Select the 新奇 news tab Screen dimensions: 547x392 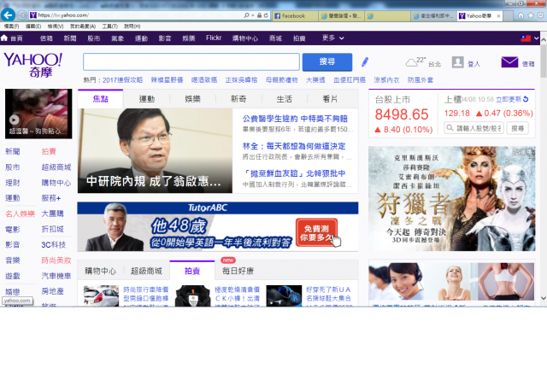pyautogui.click(x=238, y=99)
